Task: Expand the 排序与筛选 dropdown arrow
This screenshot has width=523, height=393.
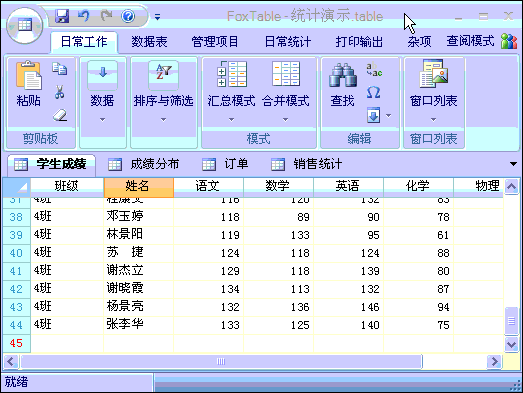Action: pyautogui.click(x=163, y=119)
